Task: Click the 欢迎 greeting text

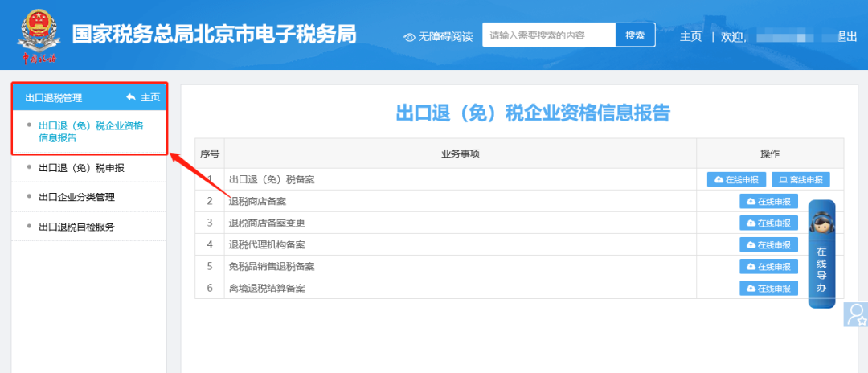Action: point(733,37)
